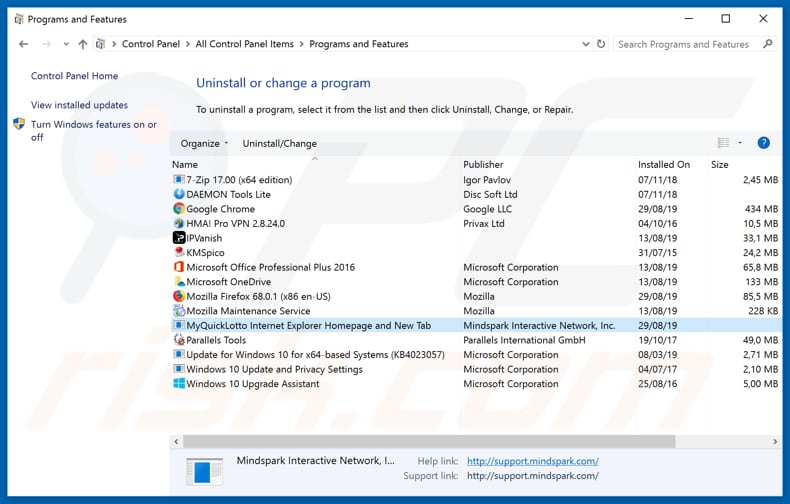Screen dimensions: 790x504
Task: Select the 'Mozilla Firefox 68.0.1 (x86 en-US)' name
Action: pyautogui.click(x=258, y=296)
